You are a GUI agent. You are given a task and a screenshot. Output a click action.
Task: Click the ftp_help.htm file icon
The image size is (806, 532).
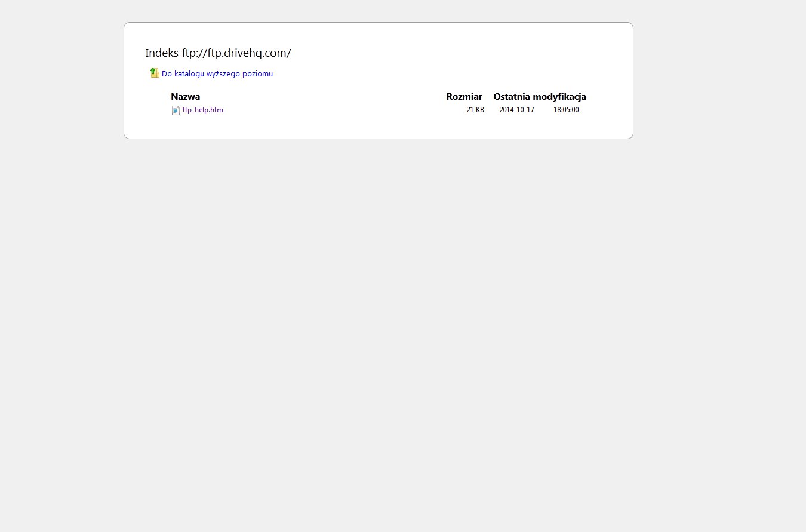(x=176, y=110)
